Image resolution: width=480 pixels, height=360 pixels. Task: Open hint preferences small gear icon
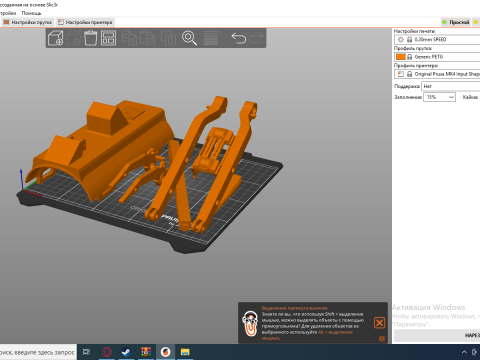382,339
